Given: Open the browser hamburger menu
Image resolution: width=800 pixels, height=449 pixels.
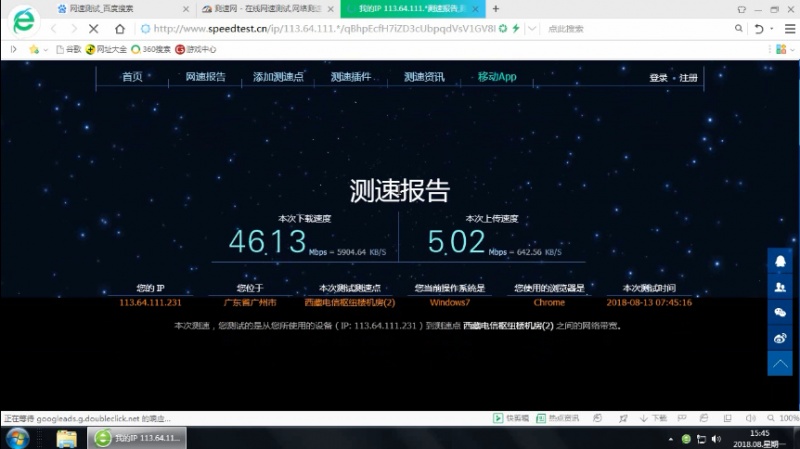Looking at the screenshot, I should click(789, 29).
